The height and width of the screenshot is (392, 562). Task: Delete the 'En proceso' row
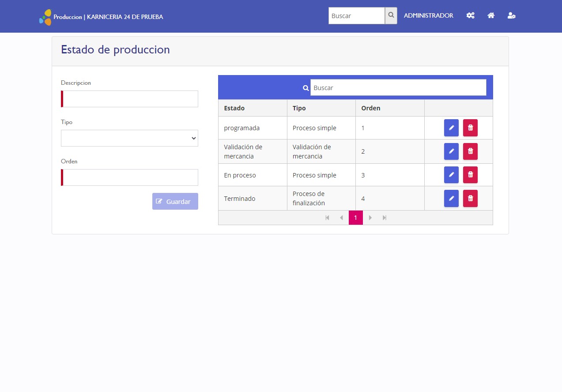click(x=470, y=175)
